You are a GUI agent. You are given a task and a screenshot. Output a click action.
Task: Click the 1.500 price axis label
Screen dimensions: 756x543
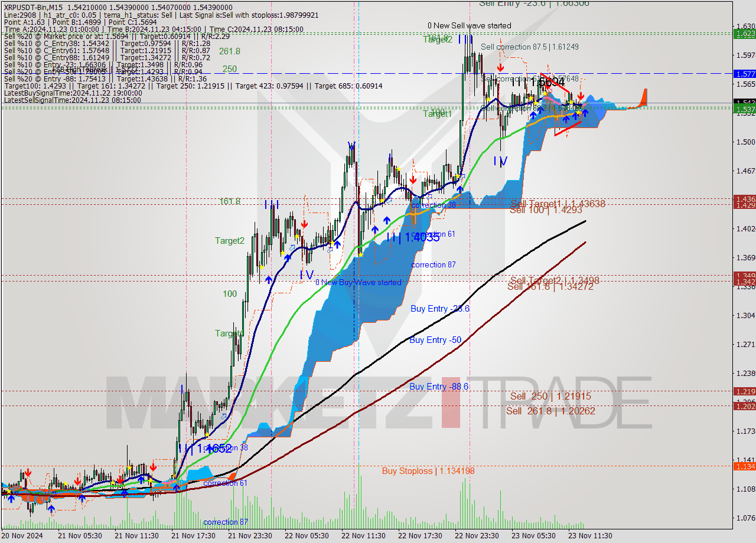coord(745,142)
